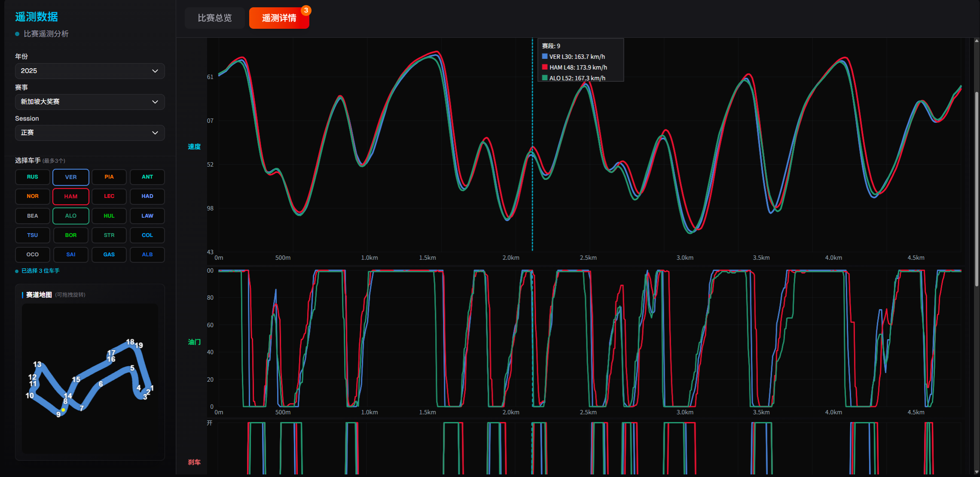Select the 遥测详情 tab
The image size is (980, 477).
click(279, 18)
